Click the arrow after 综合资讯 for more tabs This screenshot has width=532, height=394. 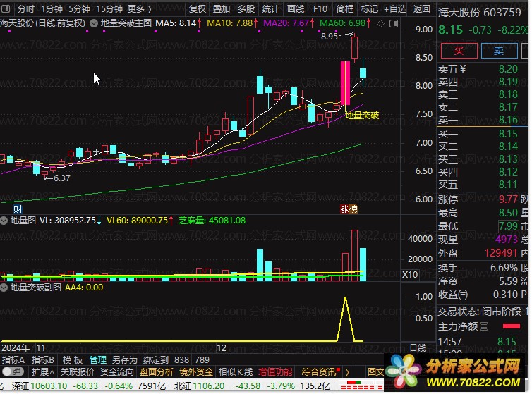(x=346, y=372)
